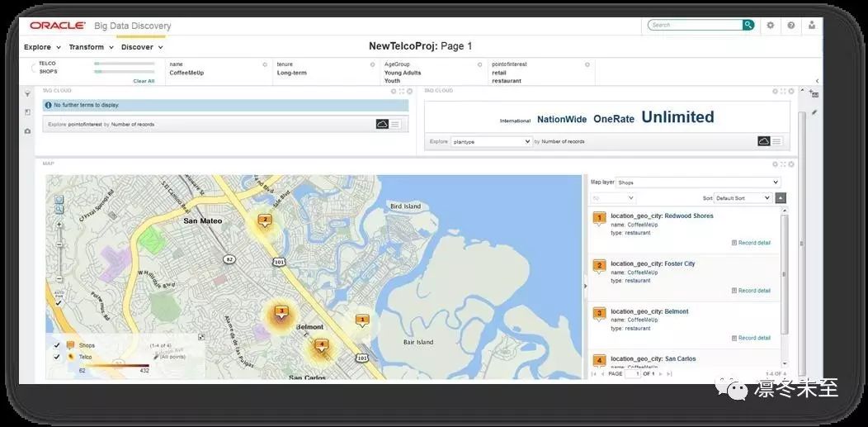This screenshot has width=868, height=427.
Task: Open map component settings gear
Action: coord(775,164)
